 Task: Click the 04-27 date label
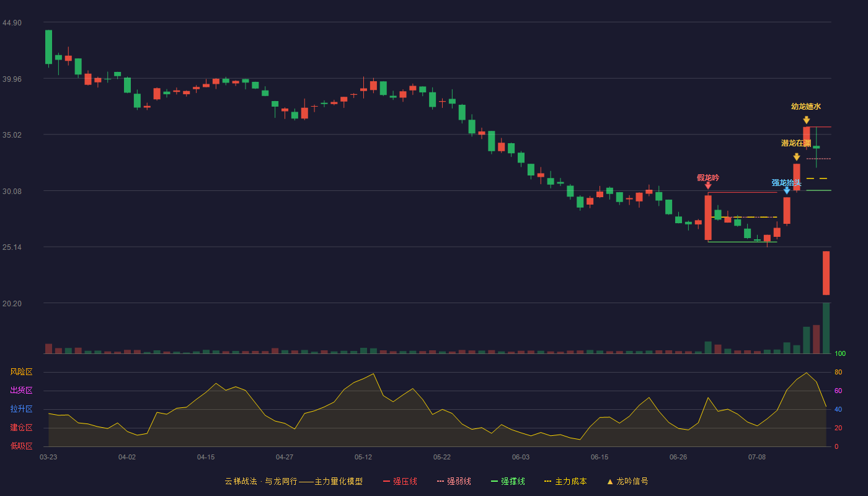point(285,457)
